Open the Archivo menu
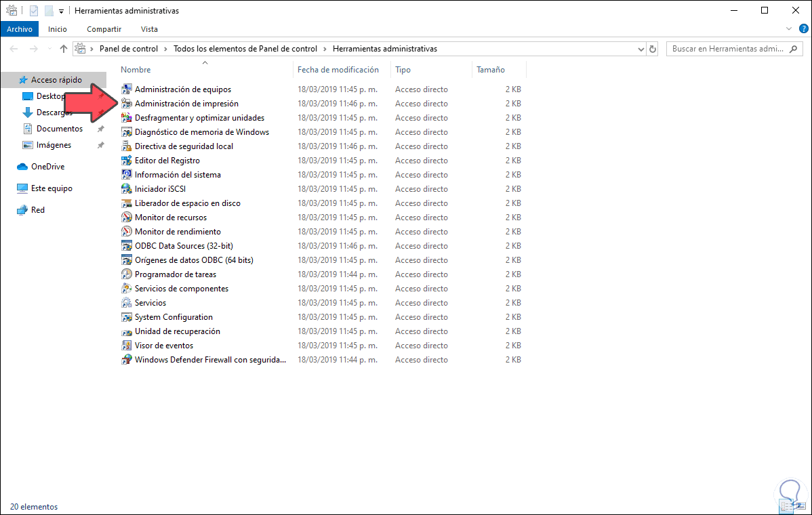This screenshot has height=515, width=812. 20,29
